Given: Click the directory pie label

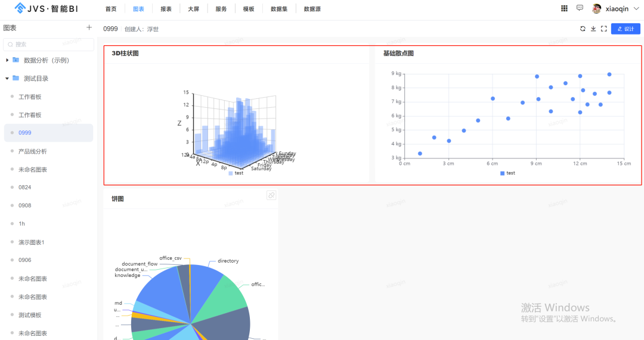Looking at the screenshot, I should point(228,261).
